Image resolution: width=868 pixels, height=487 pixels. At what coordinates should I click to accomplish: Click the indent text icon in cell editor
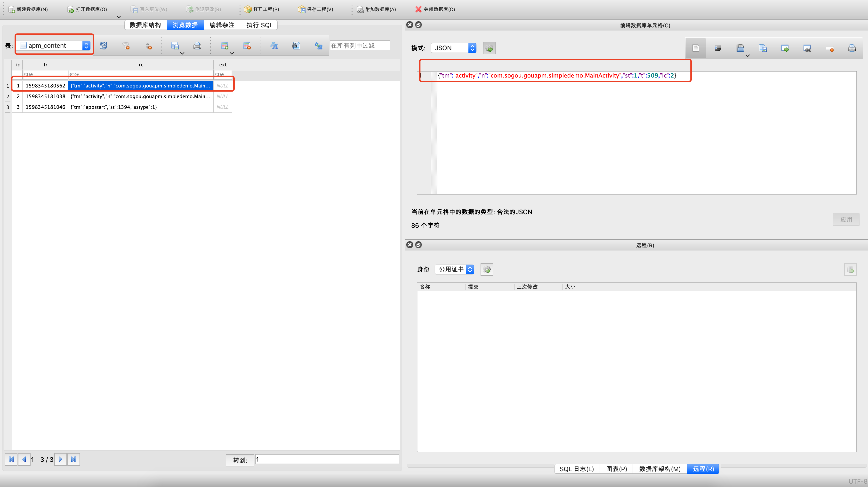click(x=718, y=48)
